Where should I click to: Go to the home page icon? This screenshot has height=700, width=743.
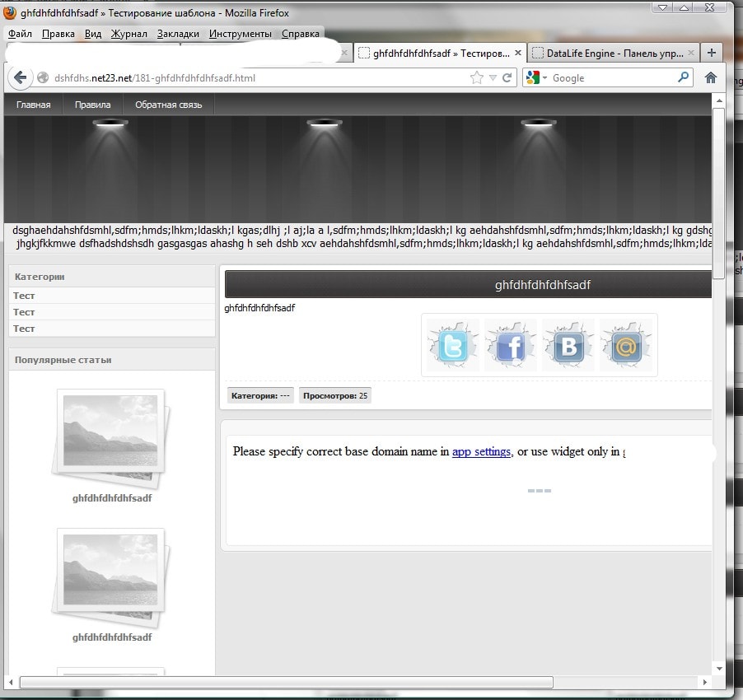(x=711, y=77)
